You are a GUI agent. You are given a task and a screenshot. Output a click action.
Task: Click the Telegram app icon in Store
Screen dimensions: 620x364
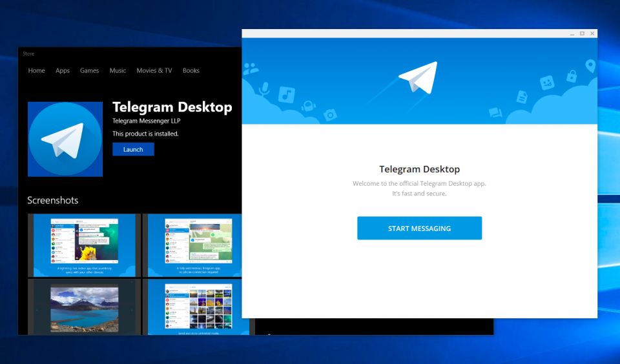coord(65,139)
